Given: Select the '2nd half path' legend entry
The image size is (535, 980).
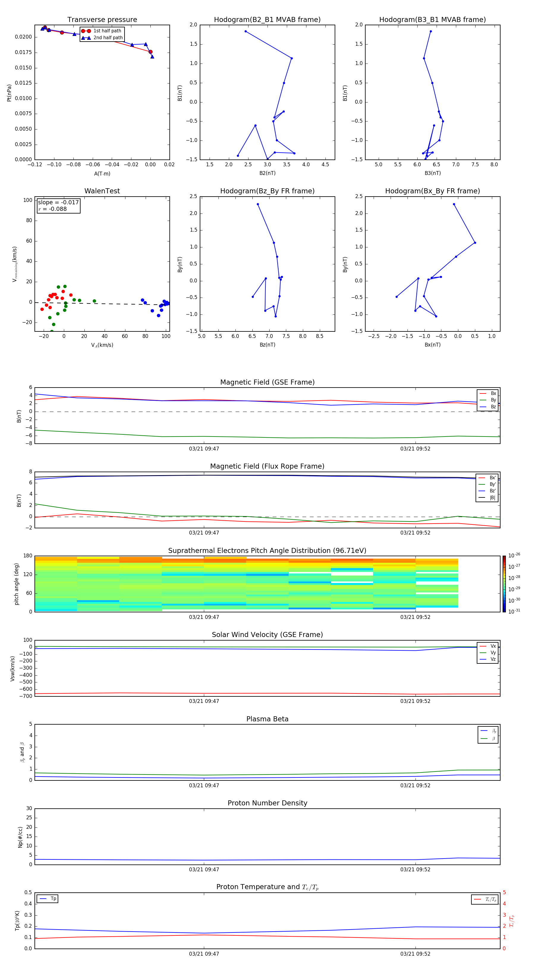Looking at the screenshot, I should [102, 38].
